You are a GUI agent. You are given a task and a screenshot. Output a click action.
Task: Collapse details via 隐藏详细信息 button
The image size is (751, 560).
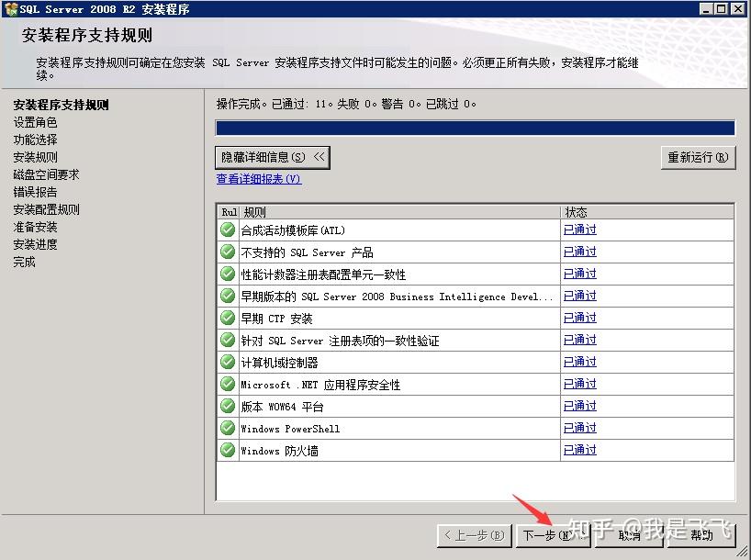coord(271,157)
